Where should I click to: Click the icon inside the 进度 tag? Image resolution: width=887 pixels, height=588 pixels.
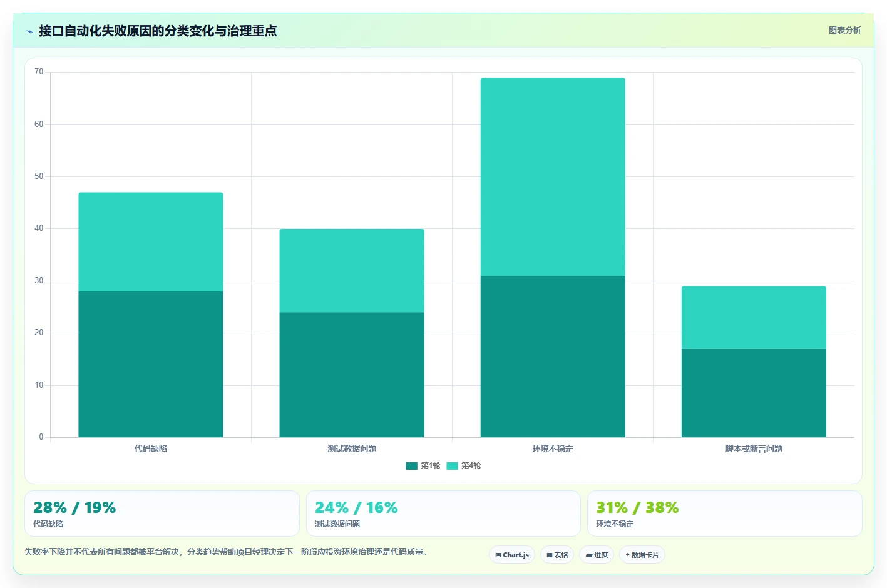tap(589, 555)
